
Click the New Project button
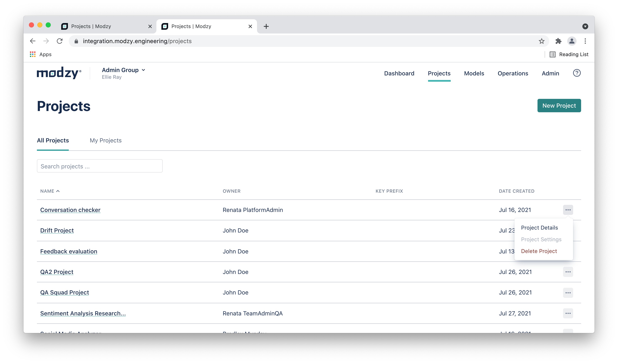click(x=559, y=106)
